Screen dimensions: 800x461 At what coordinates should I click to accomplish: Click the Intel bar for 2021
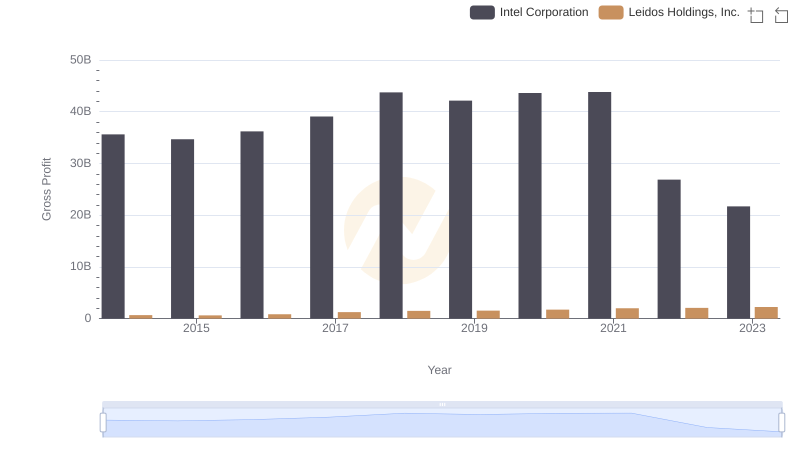pos(599,206)
